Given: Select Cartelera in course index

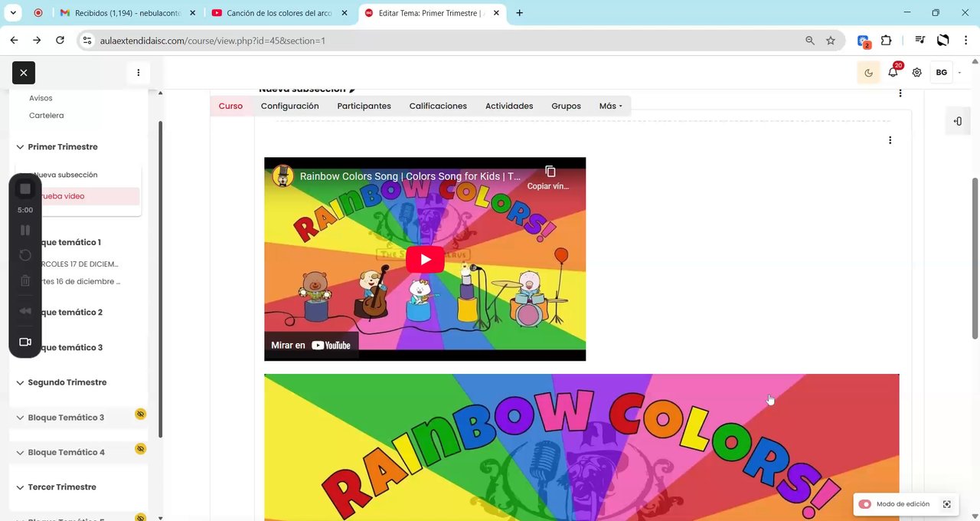Looking at the screenshot, I should [x=46, y=116].
